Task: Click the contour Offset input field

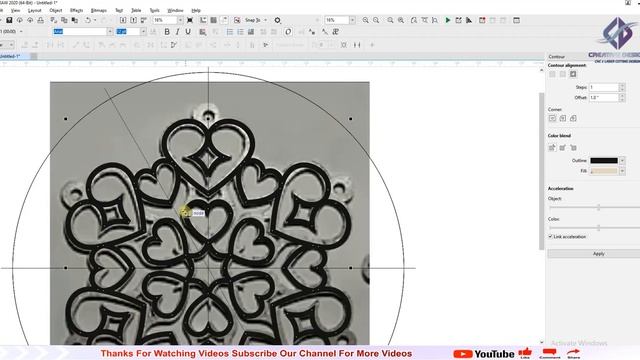Action: [604, 98]
